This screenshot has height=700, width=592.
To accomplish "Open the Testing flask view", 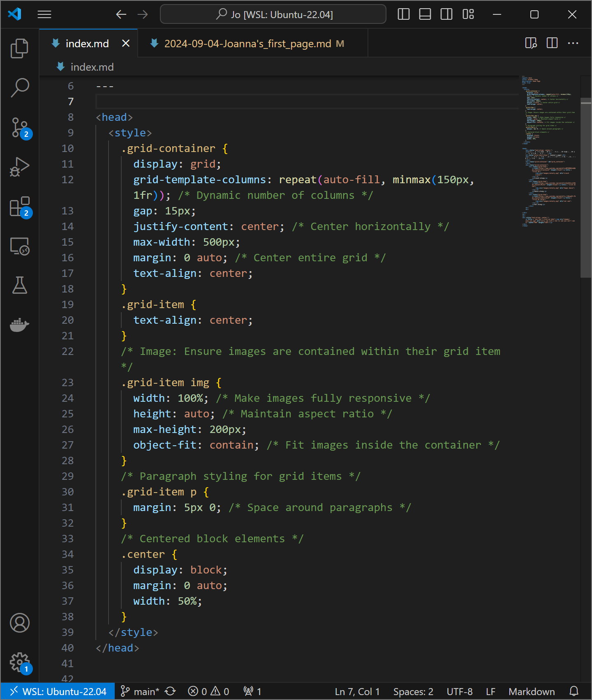I will [19, 285].
